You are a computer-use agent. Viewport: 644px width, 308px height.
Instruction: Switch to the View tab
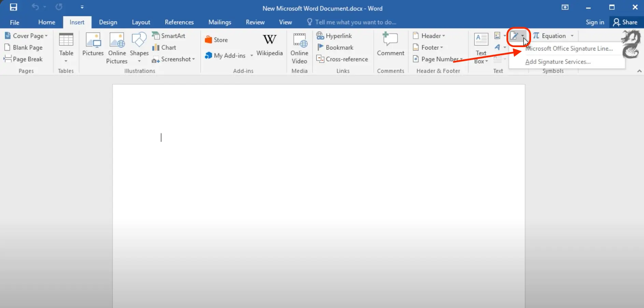(285, 22)
